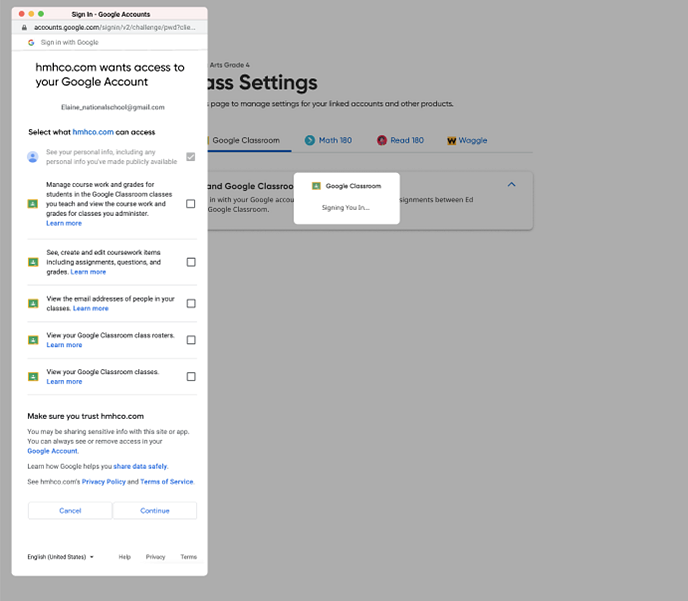Open the share data safely link

140,466
